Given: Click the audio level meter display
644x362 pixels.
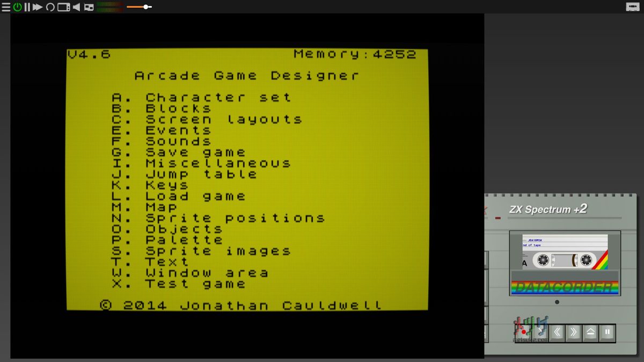Looking at the screenshot, I should click(110, 7).
